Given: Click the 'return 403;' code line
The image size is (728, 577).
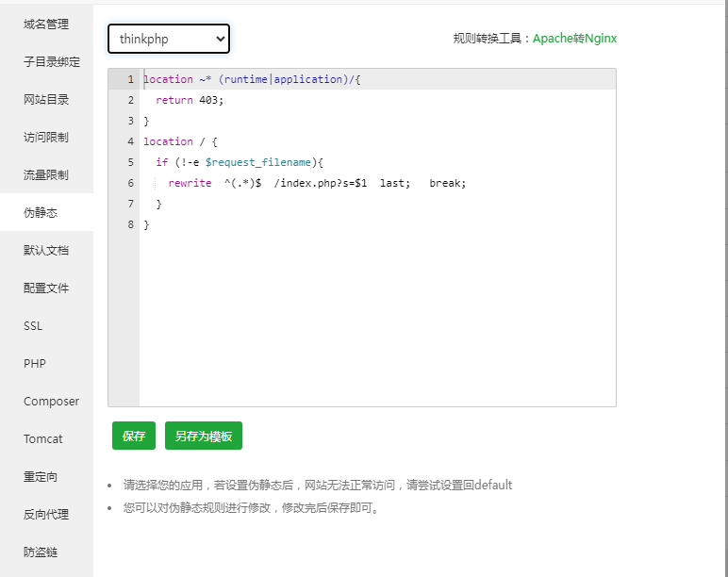Looking at the screenshot, I should pyautogui.click(x=190, y=100).
